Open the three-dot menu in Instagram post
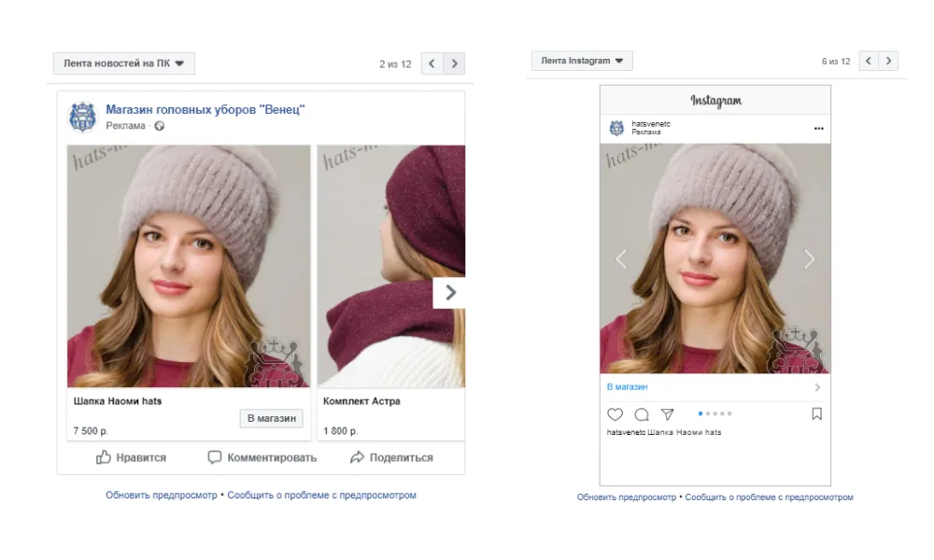 coord(819,129)
